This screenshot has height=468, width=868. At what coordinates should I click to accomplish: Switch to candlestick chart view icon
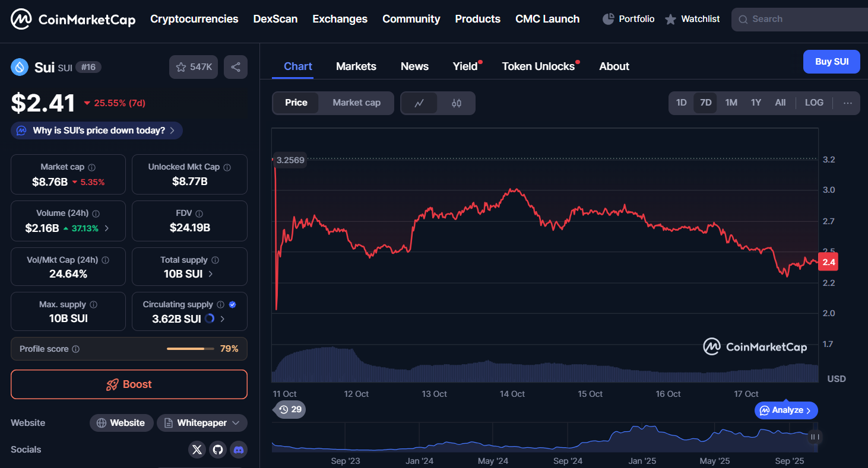[456, 103]
